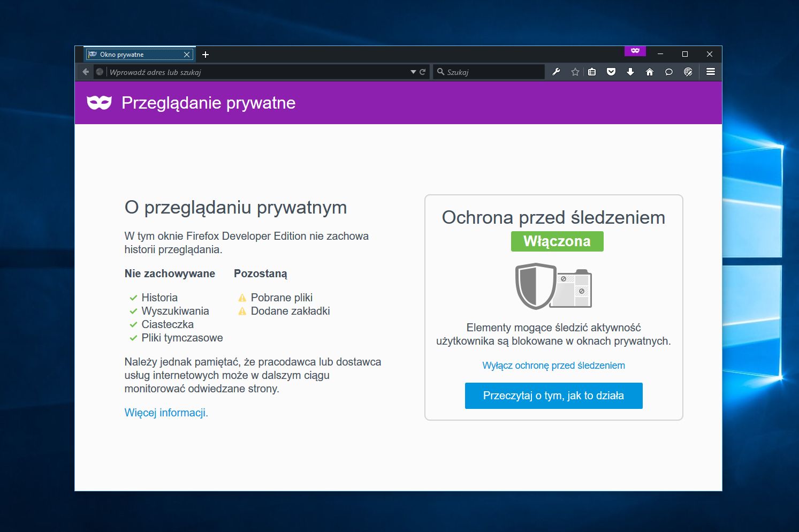Click the green 'Włączona' status badge
Screen dimensions: 799x532
pos(557,241)
